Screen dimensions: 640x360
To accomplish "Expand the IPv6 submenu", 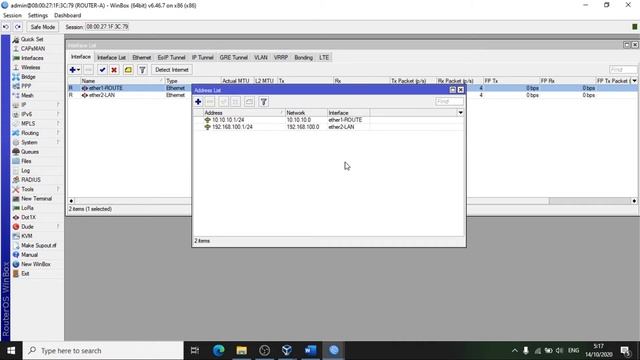I will (x=26, y=114).
